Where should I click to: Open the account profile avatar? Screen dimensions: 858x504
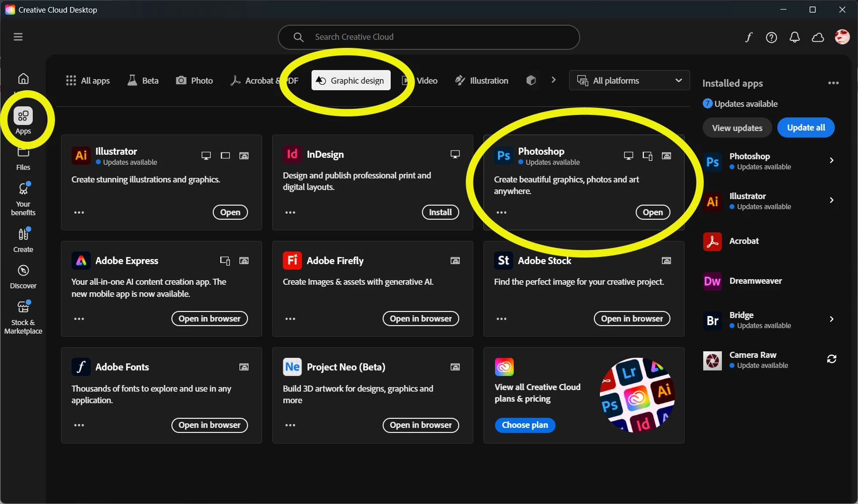click(x=842, y=37)
